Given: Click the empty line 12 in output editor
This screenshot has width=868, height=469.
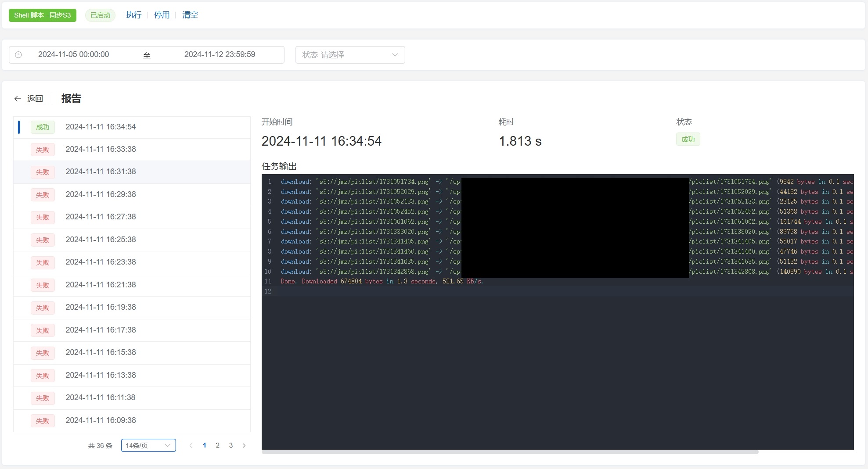Looking at the screenshot, I should point(558,291).
